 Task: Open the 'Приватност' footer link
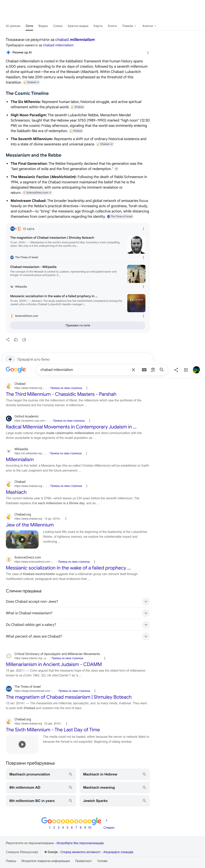83,861
